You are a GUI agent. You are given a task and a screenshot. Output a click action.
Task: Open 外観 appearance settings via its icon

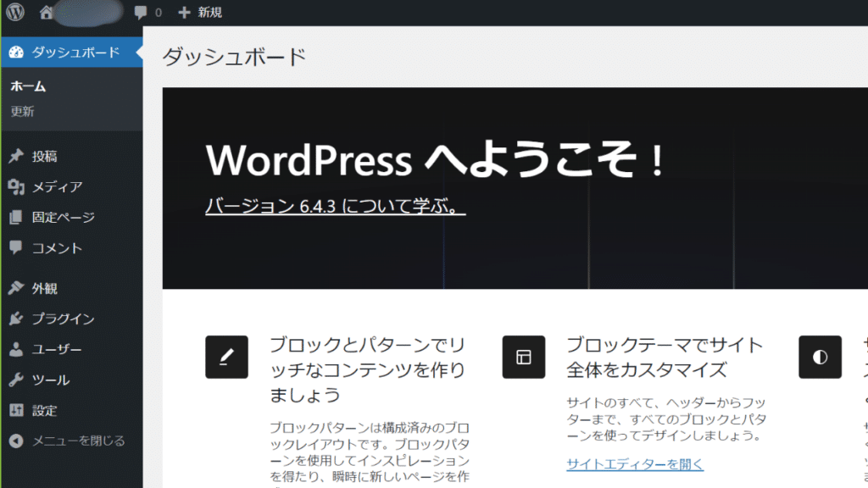click(17, 287)
